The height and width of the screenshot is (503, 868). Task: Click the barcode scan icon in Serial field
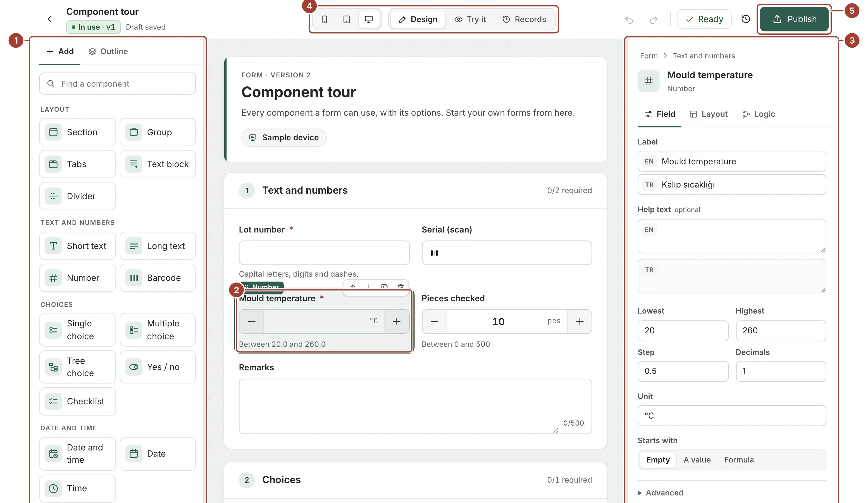tap(434, 253)
